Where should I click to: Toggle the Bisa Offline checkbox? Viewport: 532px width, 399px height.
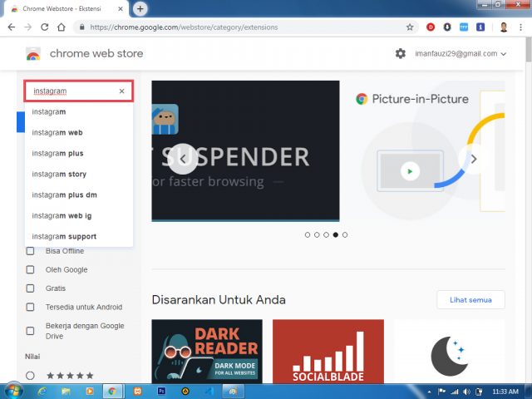click(30, 251)
